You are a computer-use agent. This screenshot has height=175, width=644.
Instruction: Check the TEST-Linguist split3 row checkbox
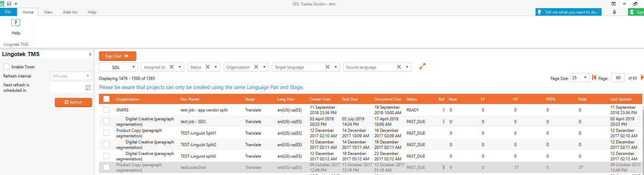click(106, 156)
